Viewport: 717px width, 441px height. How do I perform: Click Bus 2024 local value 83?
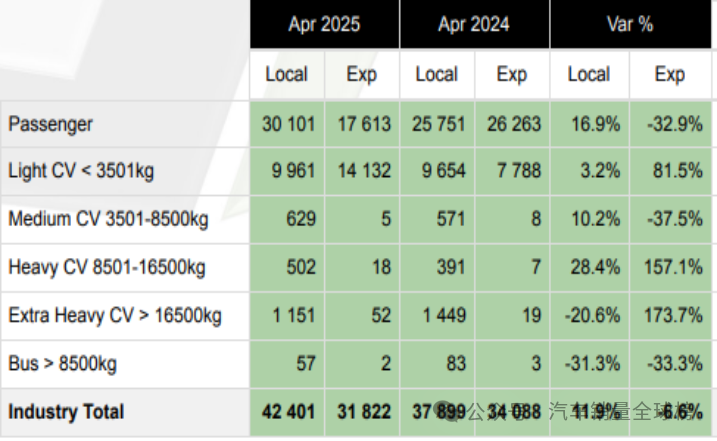click(456, 364)
